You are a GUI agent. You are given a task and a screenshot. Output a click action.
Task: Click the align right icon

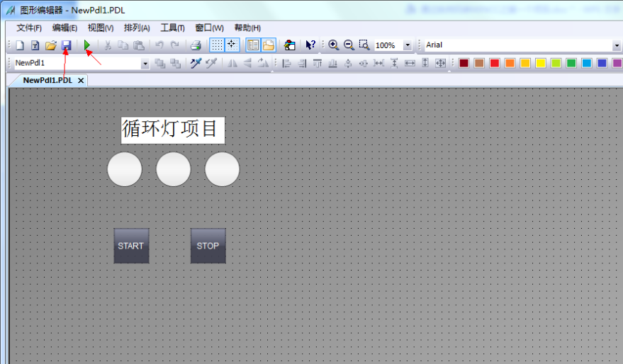[302, 63]
